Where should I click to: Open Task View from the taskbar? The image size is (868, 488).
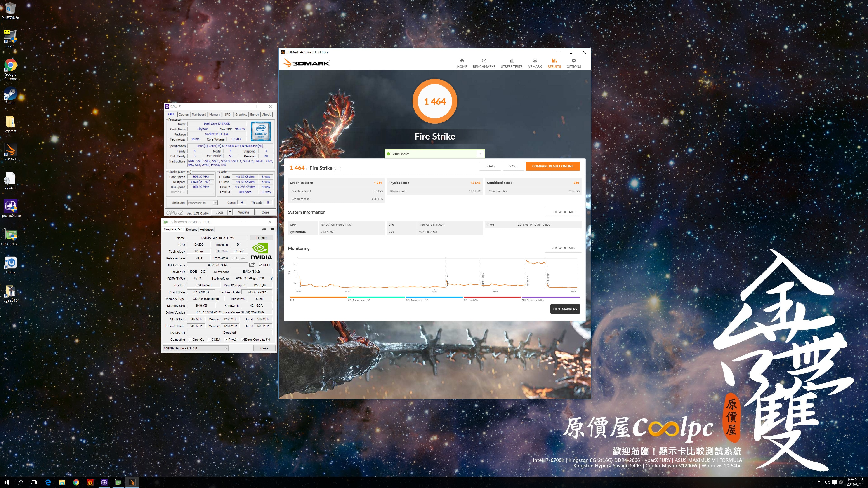34,482
